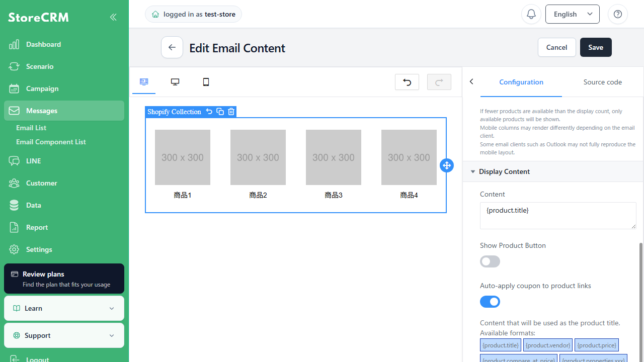The height and width of the screenshot is (362, 644).
Task: Select the 商品2 product image
Action: coord(258,157)
